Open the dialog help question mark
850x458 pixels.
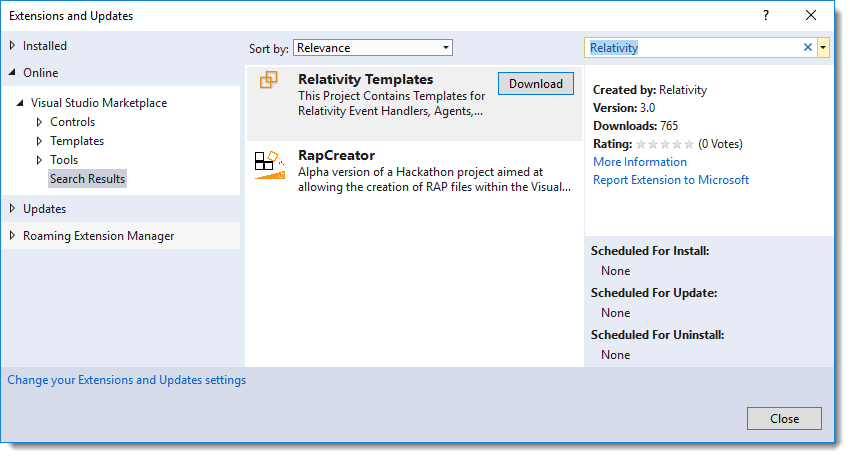(x=765, y=15)
